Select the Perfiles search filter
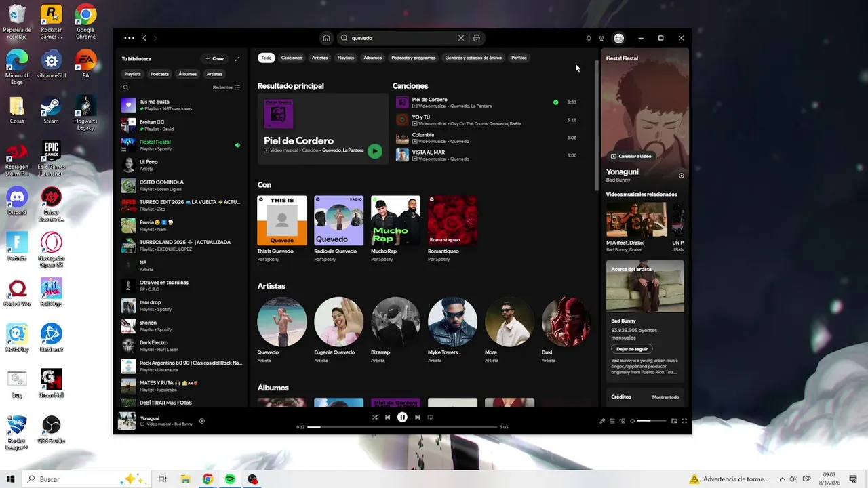 click(x=519, y=58)
